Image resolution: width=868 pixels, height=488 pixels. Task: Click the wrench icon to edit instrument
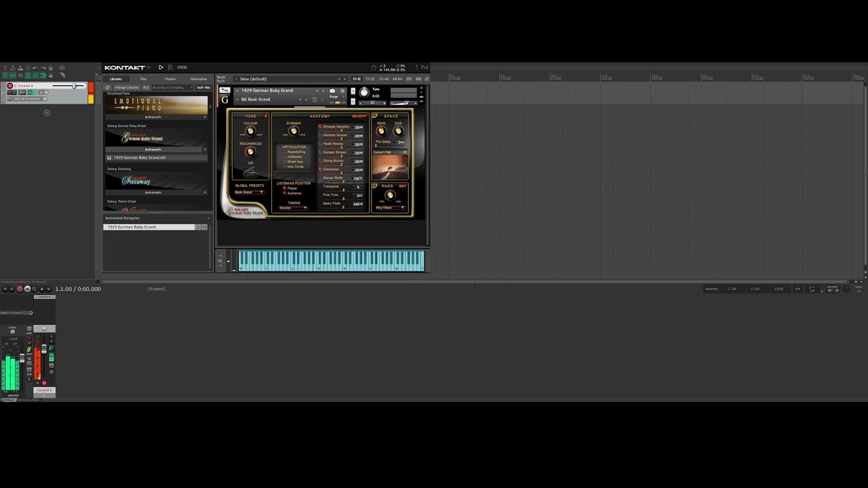224,90
